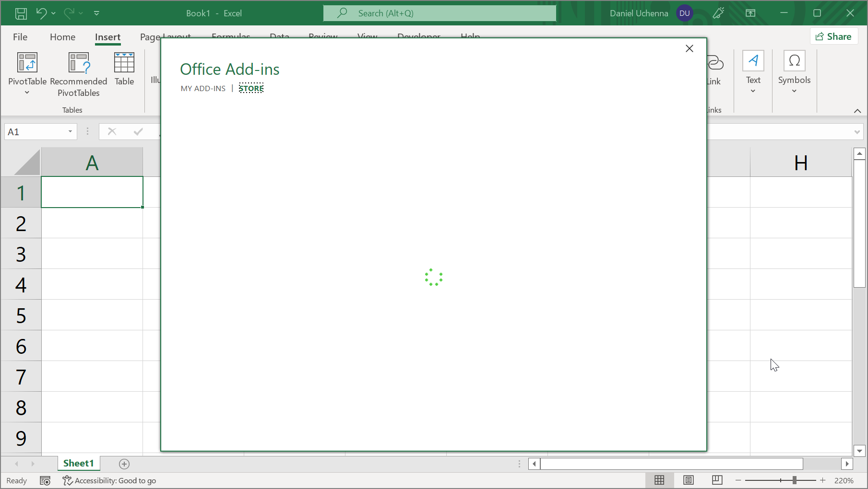Viewport: 868px width, 489px height.
Task: Check accessibility status in status bar
Action: (109, 480)
